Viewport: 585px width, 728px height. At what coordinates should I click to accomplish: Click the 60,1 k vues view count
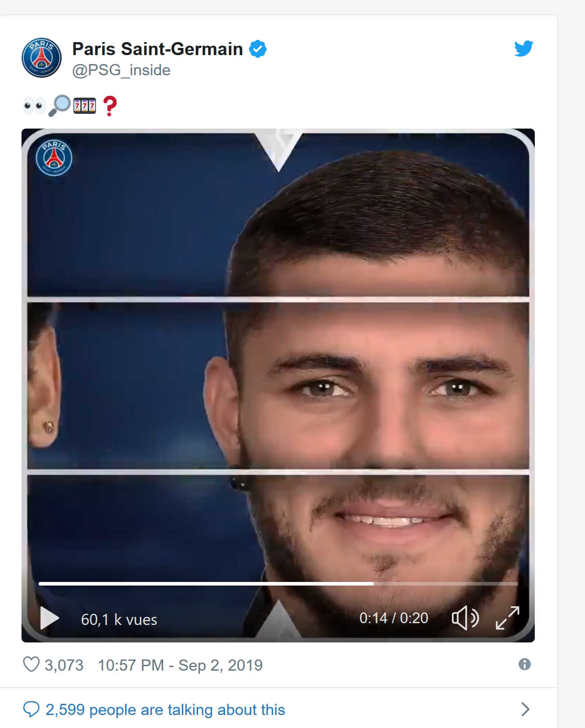119,620
